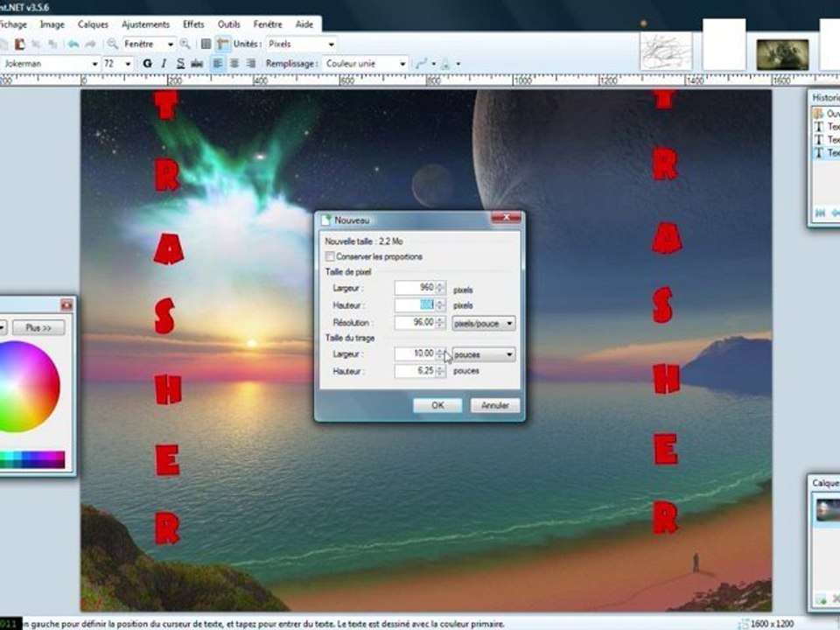This screenshot has height=630, width=840.
Task: Click the Cut scissors icon
Action: click(x=37, y=44)
